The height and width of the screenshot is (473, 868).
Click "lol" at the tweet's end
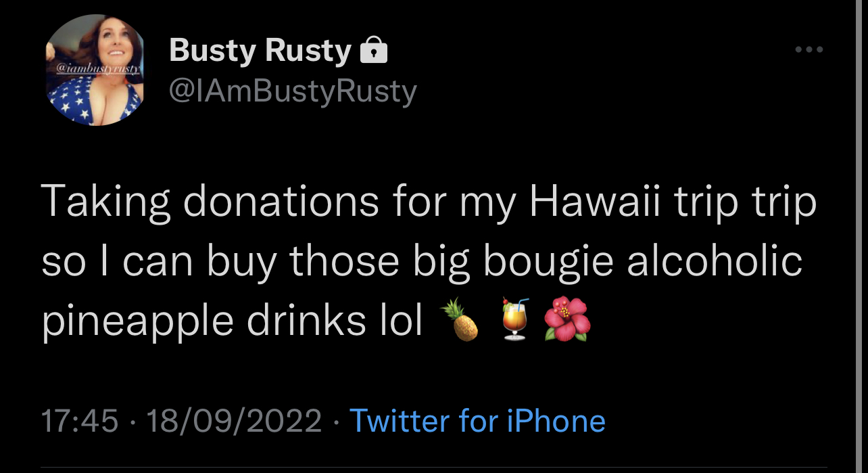coord(403,319)
